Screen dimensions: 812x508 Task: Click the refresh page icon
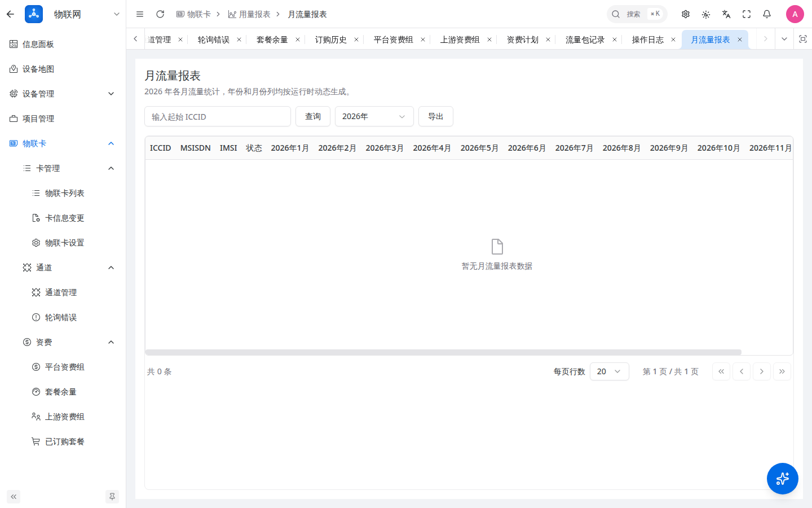160,14
